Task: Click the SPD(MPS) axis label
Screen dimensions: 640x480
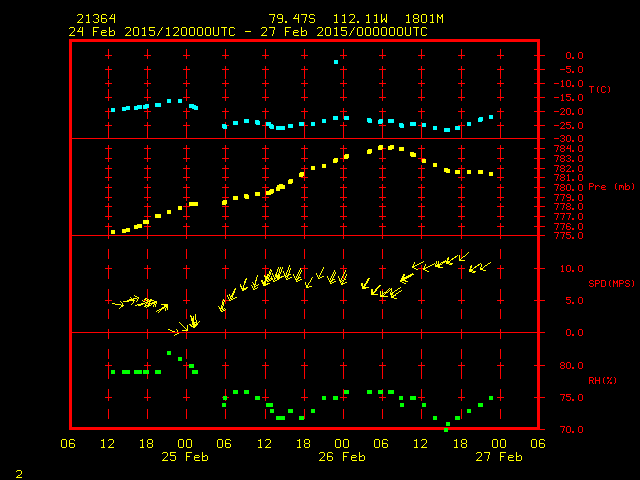Action: [x=611, y=283]
